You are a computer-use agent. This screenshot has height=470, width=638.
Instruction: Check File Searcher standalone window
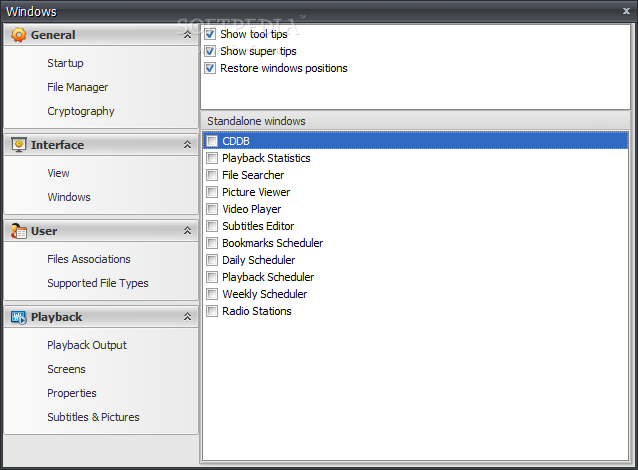[212, 175]
